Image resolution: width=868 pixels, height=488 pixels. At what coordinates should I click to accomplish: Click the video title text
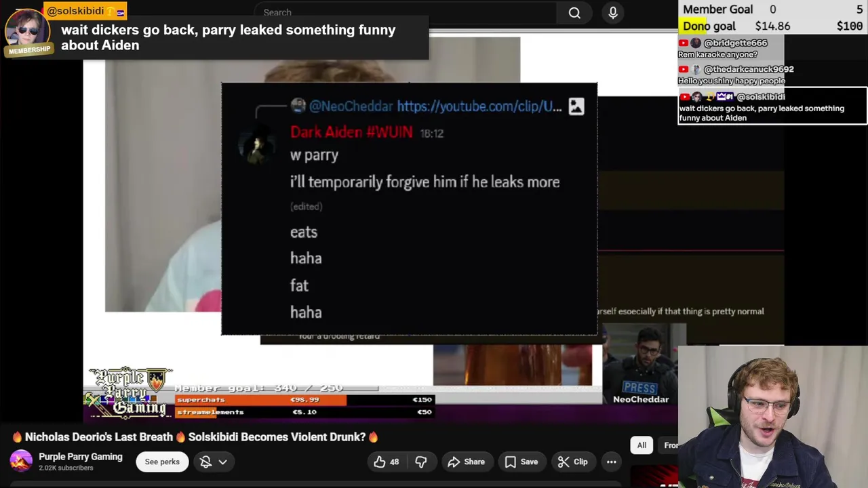[x=195, y=437]
